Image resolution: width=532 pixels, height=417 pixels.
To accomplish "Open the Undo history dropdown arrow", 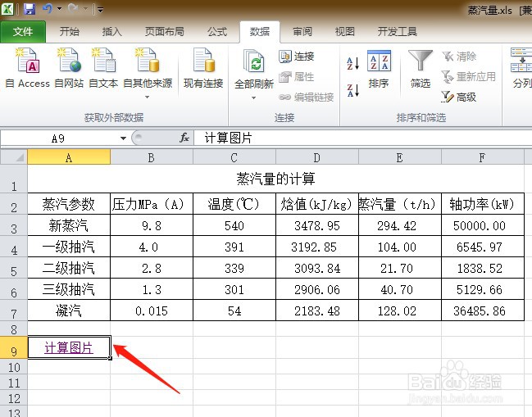I will 59,8.
